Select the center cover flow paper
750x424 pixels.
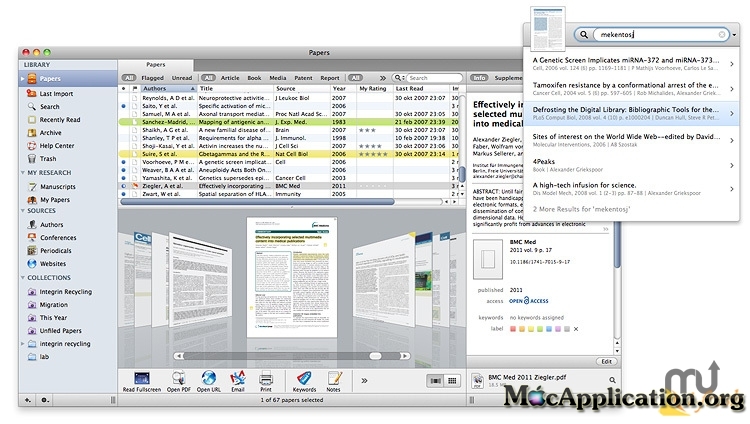coord(292,278)
